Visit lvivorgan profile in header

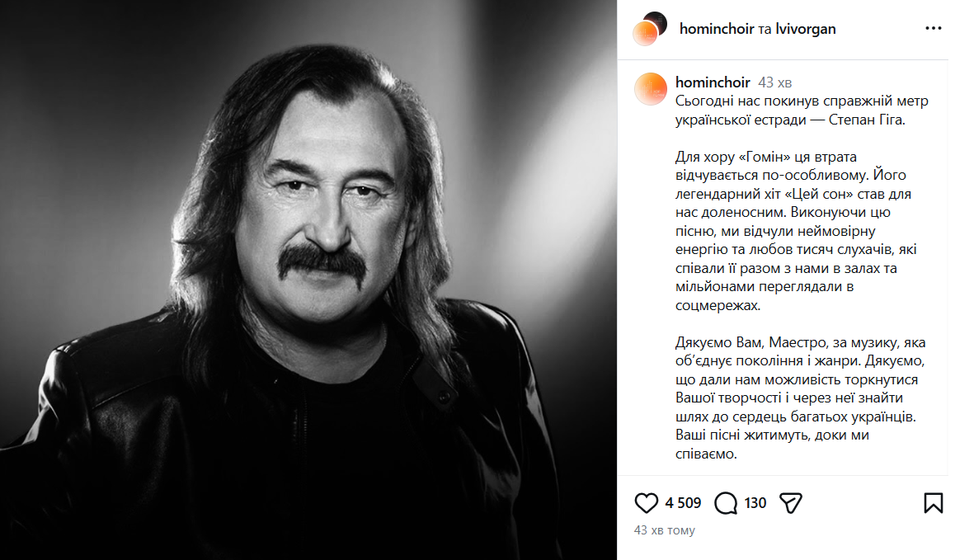pos(805,29)
